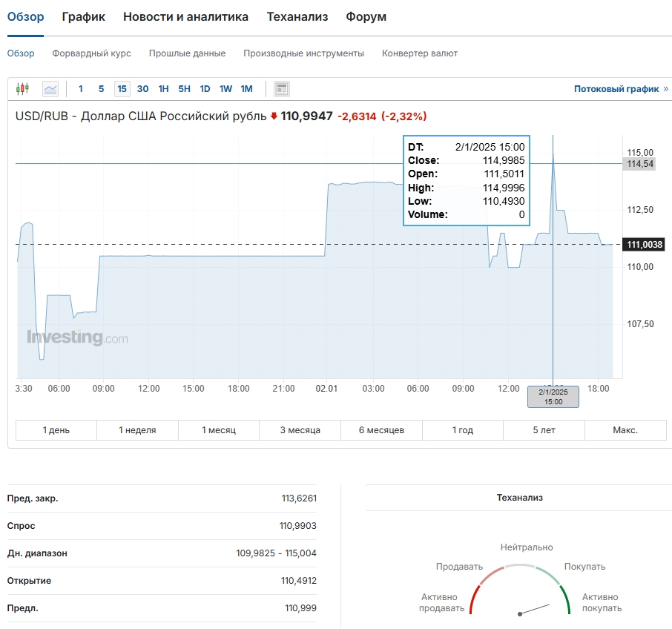
Task: Open the График tab
Action: [84, 17]
